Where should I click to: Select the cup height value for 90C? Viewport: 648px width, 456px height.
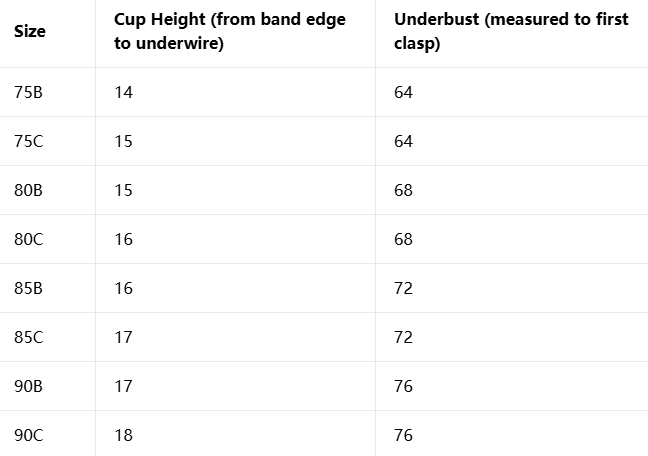tap(123, 436)
